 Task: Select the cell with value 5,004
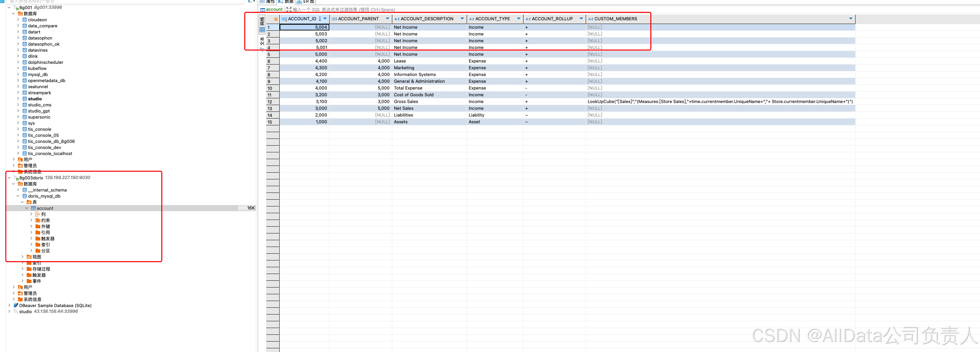304,27
